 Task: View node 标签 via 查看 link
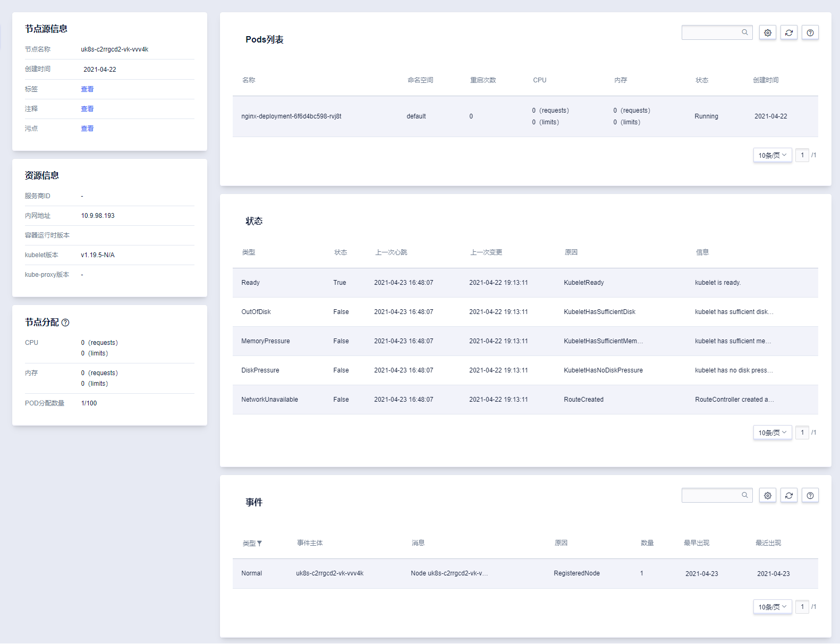87,89
